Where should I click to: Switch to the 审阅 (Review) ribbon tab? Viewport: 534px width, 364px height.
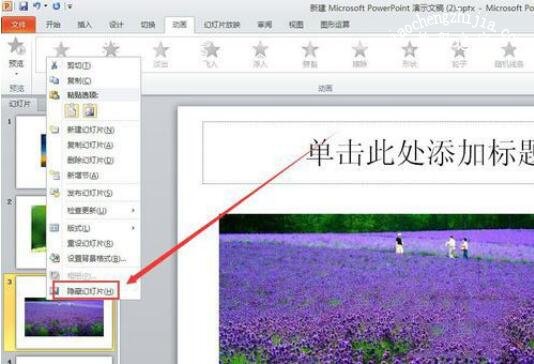[x=264, y=25]
